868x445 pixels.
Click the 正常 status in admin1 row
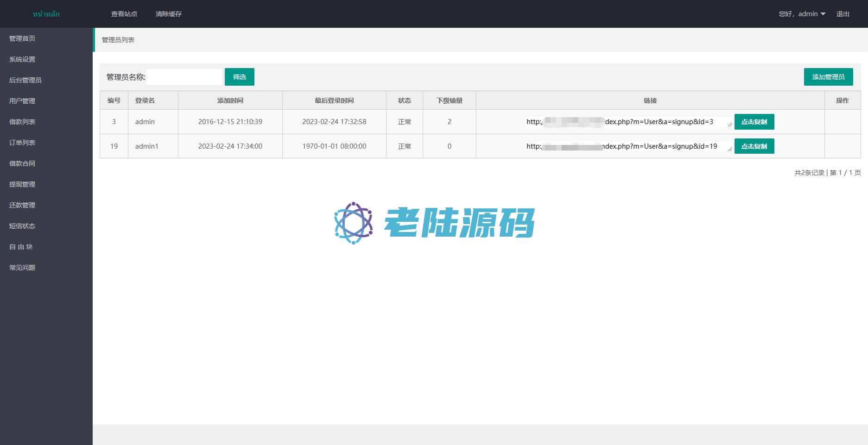pyautogui.click(x=405, y=146)
